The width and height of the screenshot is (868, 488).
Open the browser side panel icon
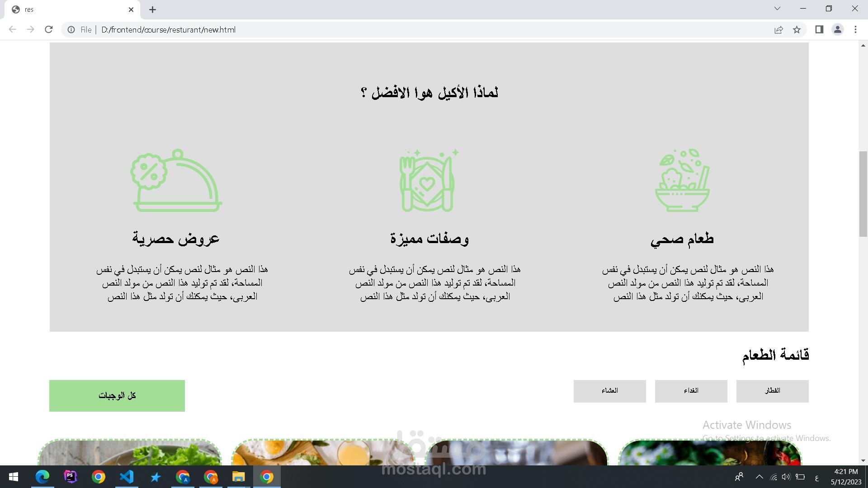pos(819,30)
